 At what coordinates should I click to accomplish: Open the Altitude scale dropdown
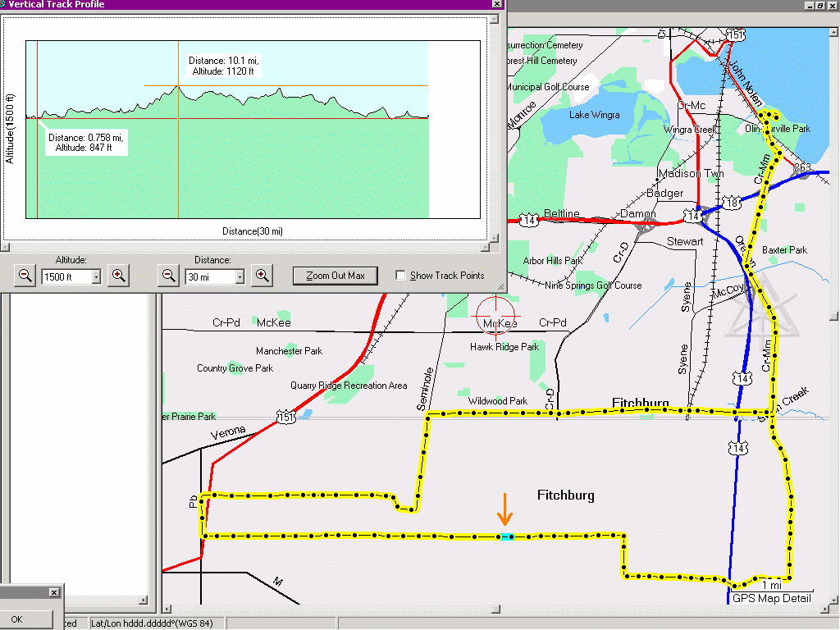97,277
